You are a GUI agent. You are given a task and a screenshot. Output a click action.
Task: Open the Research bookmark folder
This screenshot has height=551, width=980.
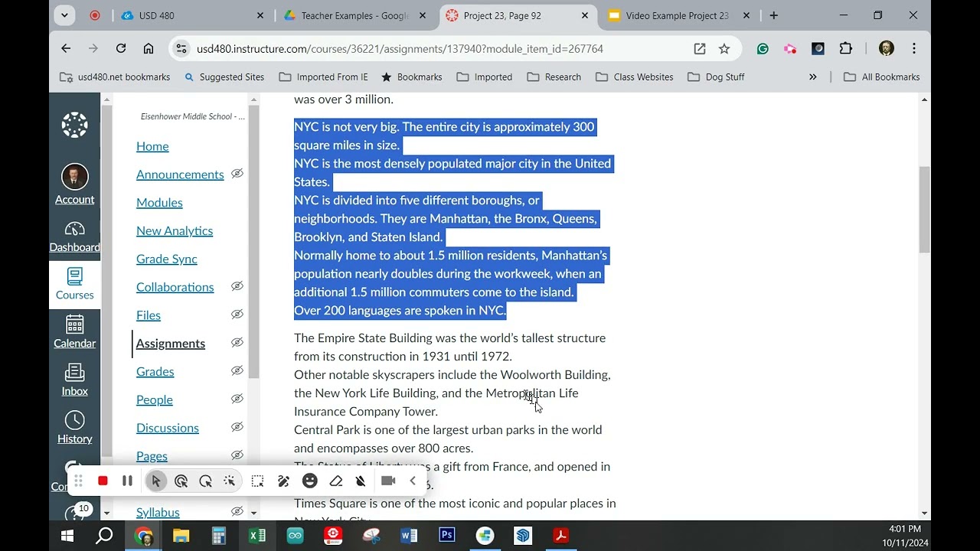pyautogui.click(x=554, y=77)
